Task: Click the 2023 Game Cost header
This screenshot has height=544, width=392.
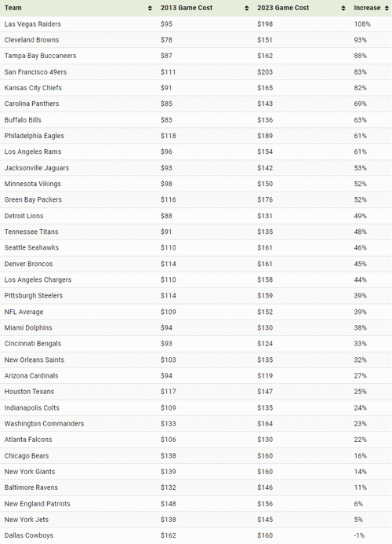Action: [x=283, y=8]
